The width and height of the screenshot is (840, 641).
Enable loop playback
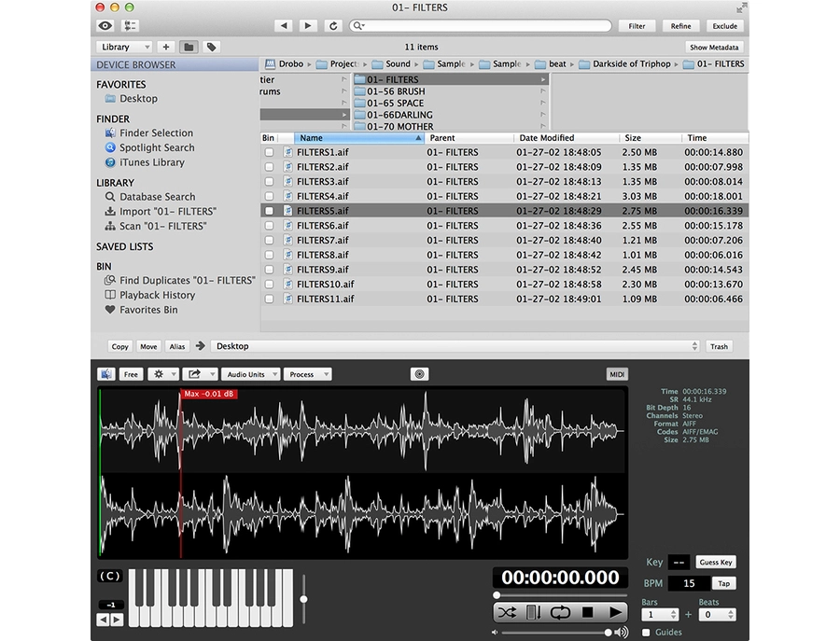click(x=560, y=612)
